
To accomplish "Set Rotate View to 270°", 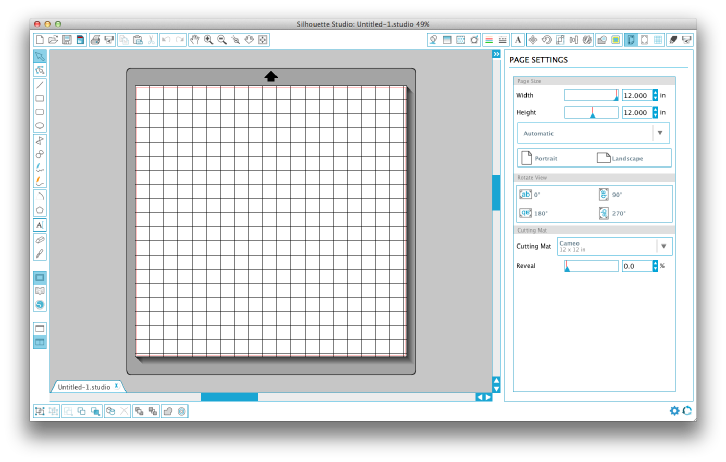I will tap(612, 213).
